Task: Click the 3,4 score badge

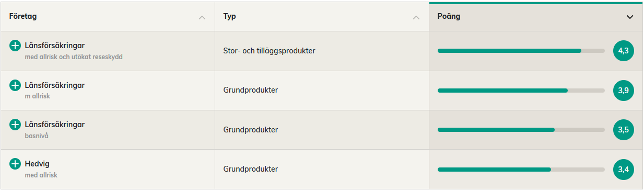Action: (x=623, y=170)
